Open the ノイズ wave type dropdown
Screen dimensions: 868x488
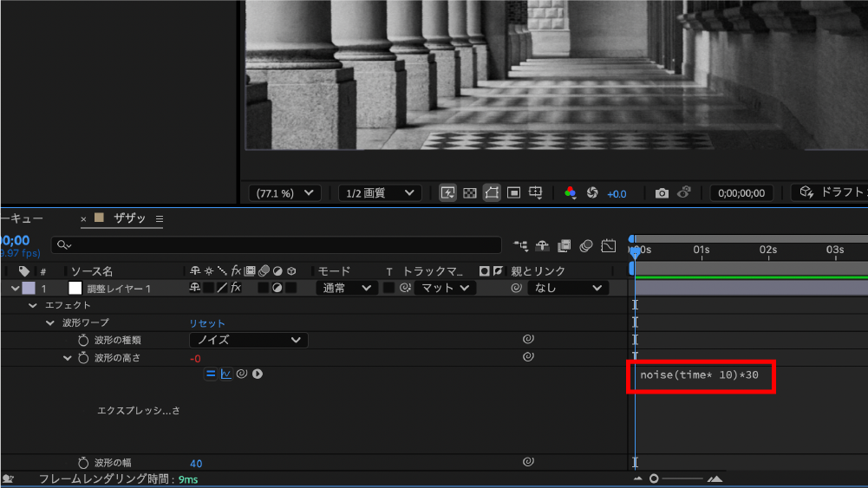coord(249,341)
